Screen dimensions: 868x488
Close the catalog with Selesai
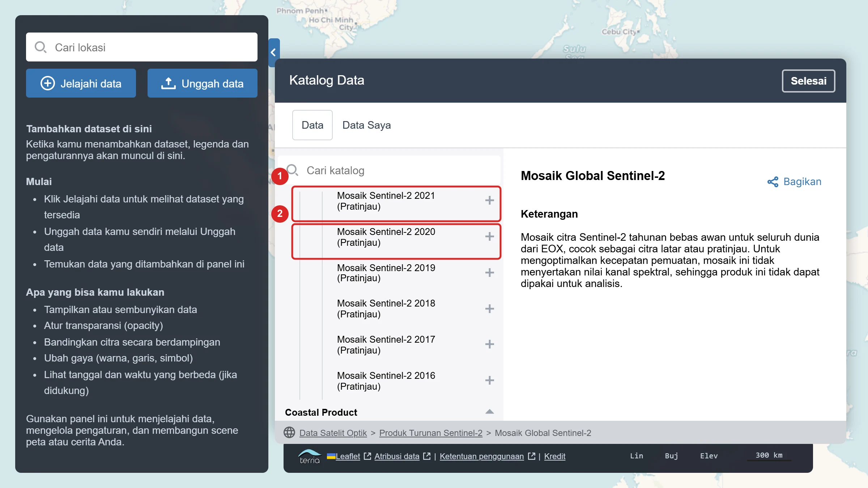809,81
